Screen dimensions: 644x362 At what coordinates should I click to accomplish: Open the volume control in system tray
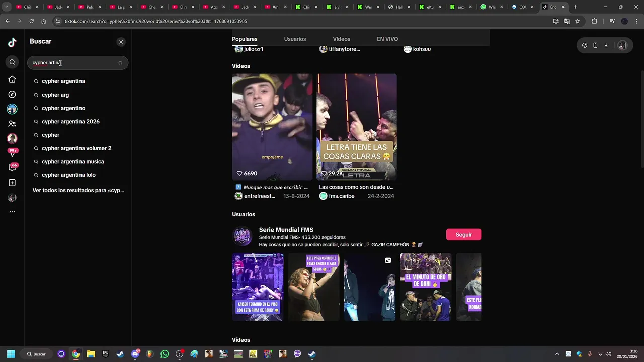point(608,354)
